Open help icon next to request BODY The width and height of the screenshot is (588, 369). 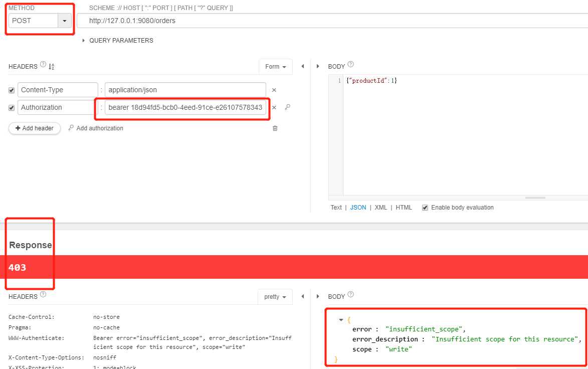point(350,65)
